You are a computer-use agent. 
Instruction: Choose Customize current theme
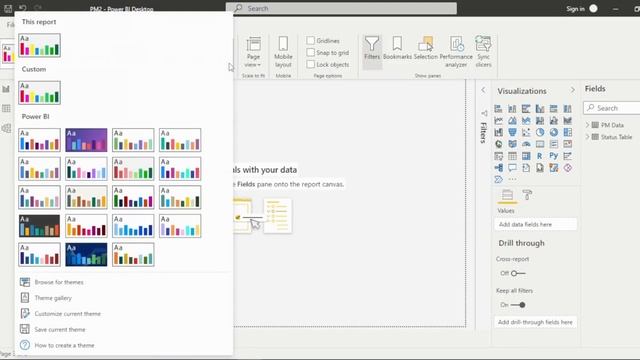67,313
